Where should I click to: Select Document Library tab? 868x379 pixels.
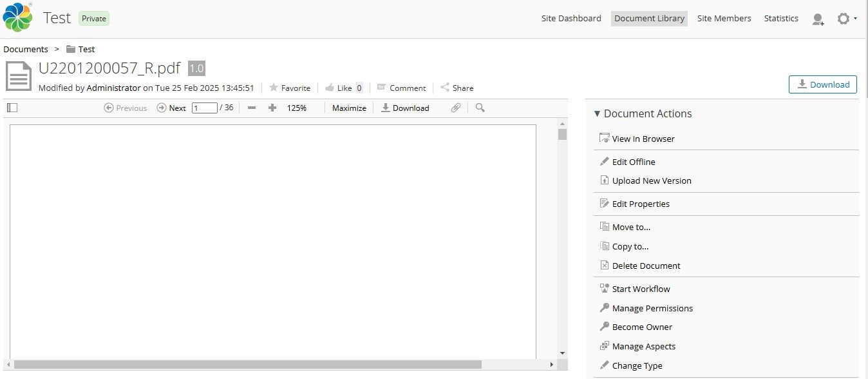[649, 18]
